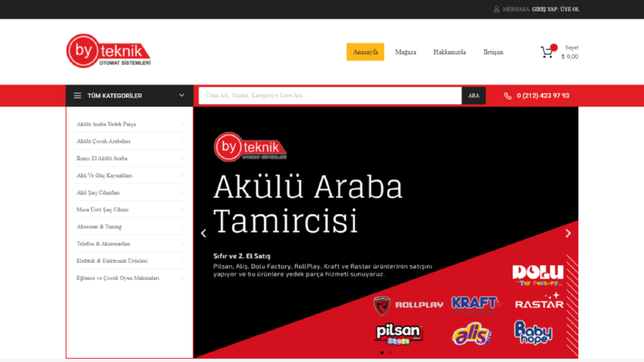Go to next slide arrow
The image size is (644, 362).
(x=568, y=233)
